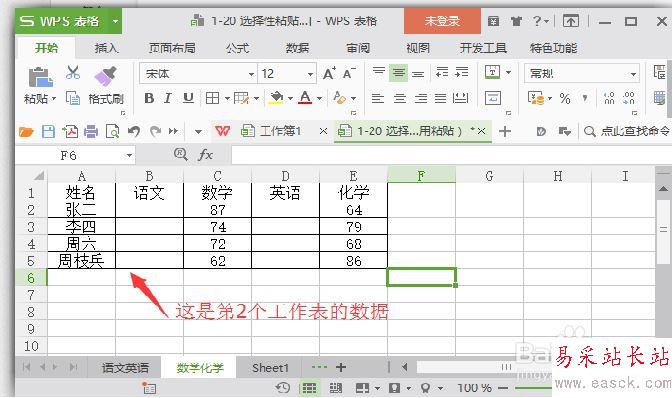Toggle Bold formatting

click(149, 98)
